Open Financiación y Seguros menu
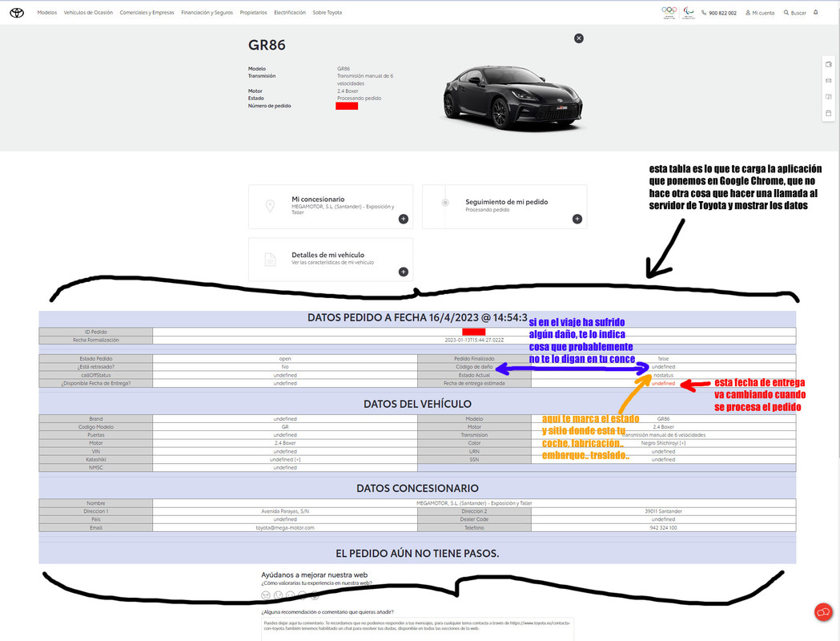Screen dimensions: 840x641 click(x=207, y=12)
